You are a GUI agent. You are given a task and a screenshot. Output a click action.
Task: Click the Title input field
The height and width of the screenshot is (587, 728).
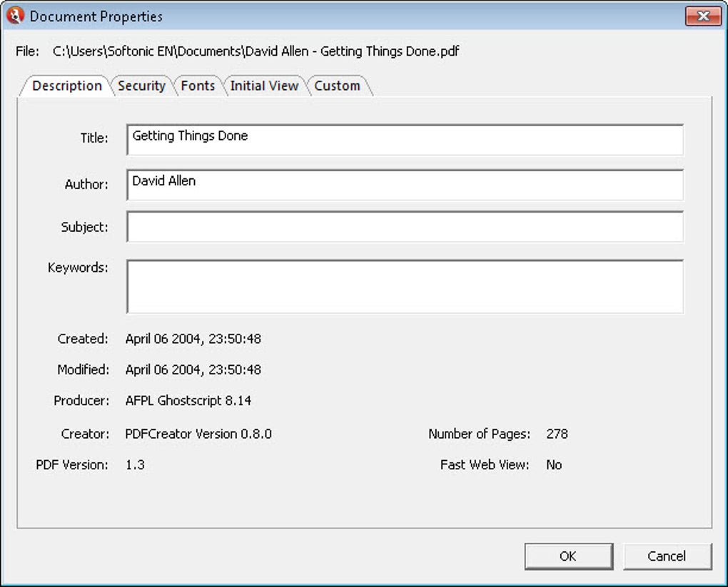405,140
